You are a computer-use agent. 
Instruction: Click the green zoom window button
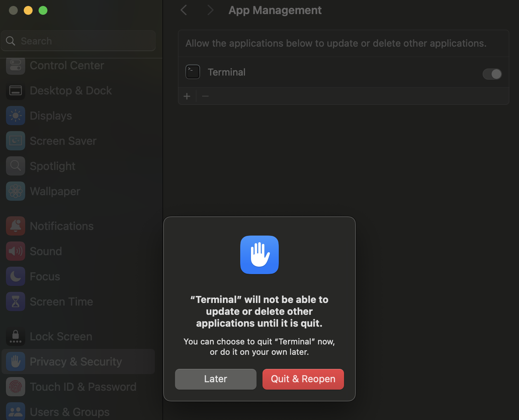click(x=43, y=10)
